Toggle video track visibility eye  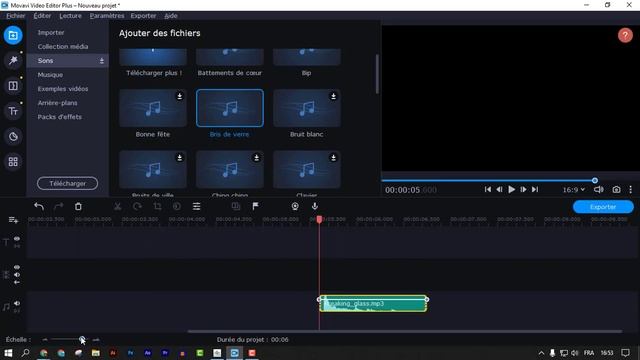click(x=17, y=267)
